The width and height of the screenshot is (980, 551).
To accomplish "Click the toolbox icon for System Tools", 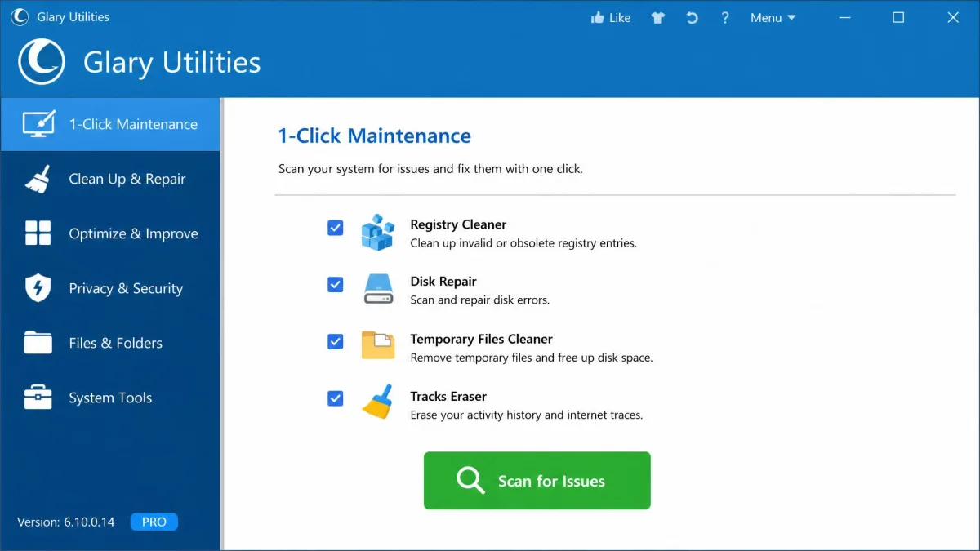I will [x=38, y=398].
